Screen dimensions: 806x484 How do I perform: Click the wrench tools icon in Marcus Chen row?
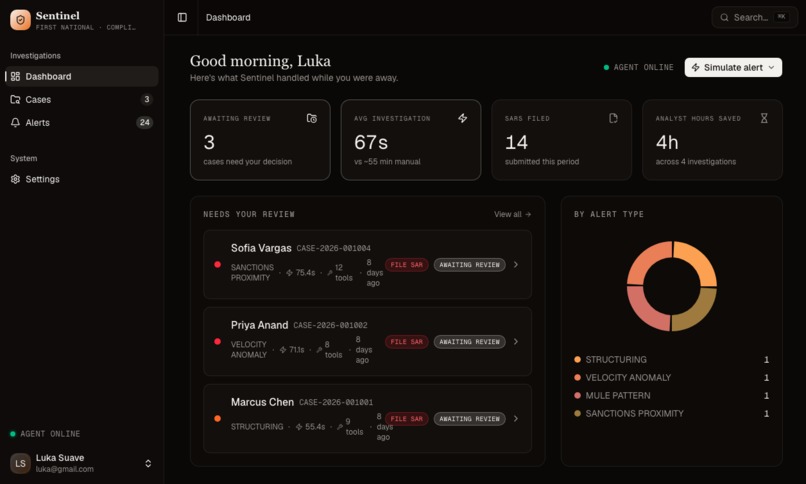tap(340, 427)
